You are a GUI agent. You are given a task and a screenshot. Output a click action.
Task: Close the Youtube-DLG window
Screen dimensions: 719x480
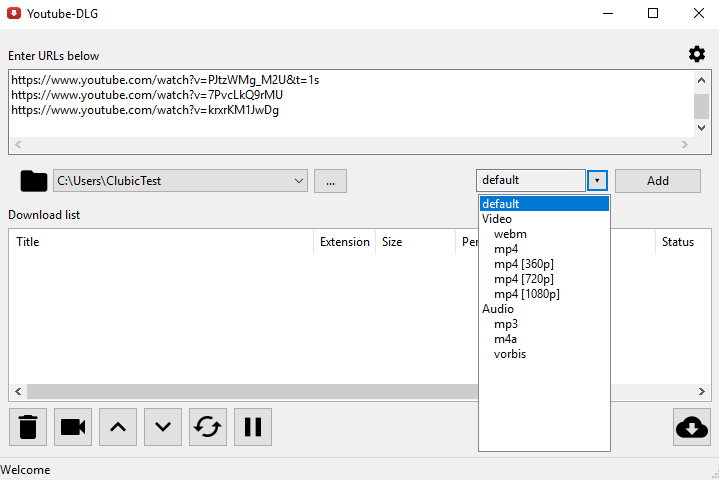coord(698,13)
